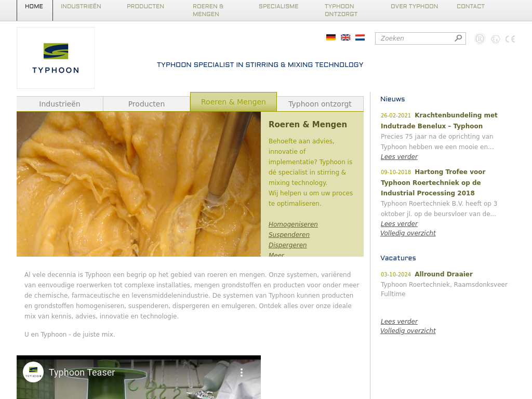Switch language with the German flag
The width and height of the screenshot is (532, 399).
(330, 37)
